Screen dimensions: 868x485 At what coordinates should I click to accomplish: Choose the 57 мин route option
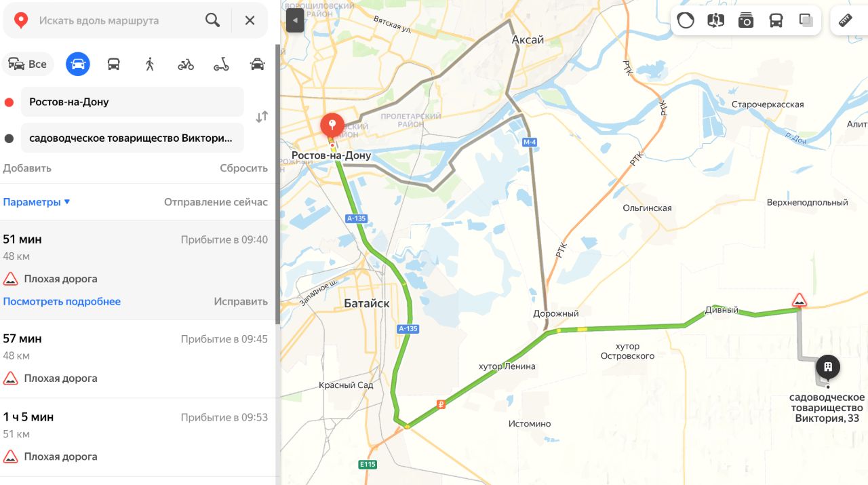137,358
